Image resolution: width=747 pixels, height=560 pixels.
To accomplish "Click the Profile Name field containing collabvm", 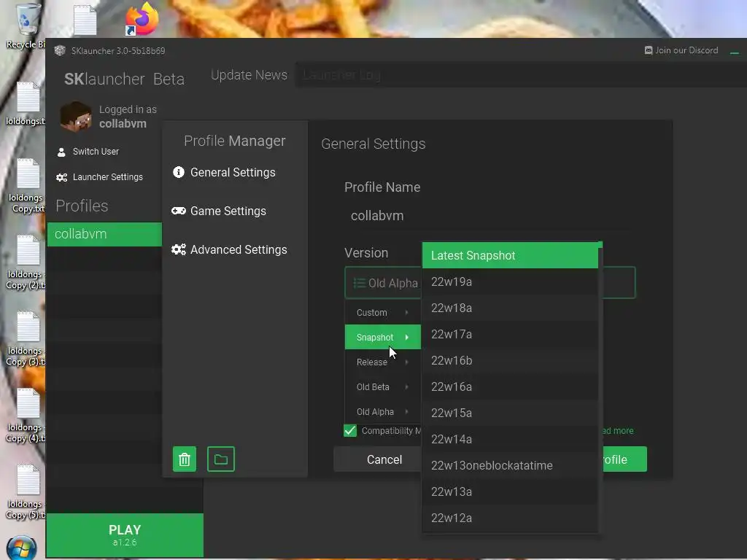I will [x=489, y=216].
